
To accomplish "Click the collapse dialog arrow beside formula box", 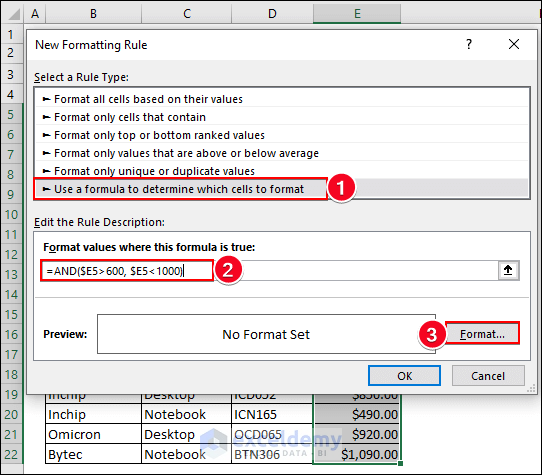I will click(508, 270).
